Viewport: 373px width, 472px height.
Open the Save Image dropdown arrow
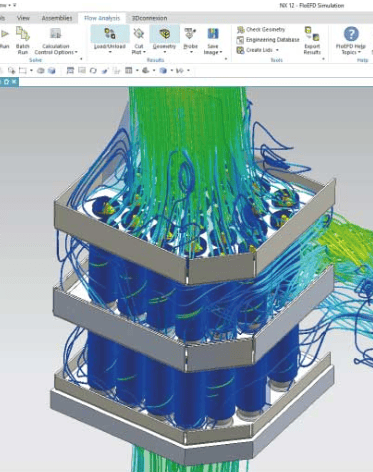click(220, 52)
